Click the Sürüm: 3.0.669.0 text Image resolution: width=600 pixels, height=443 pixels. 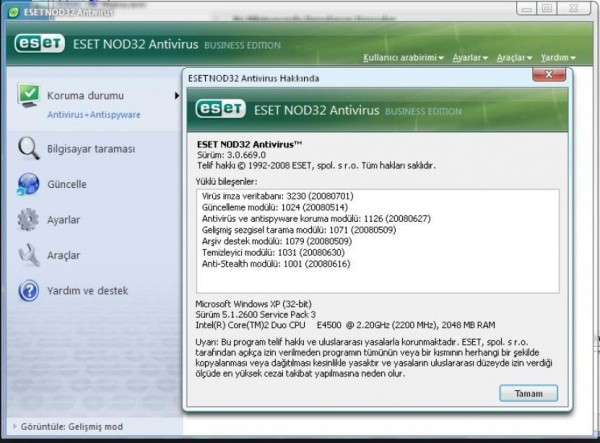[x=232, y=155]
